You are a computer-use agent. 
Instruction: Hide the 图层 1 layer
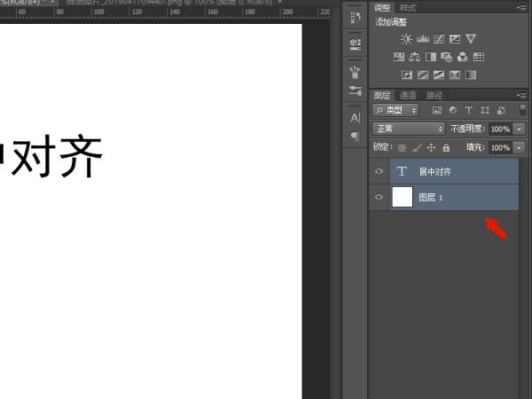pyautogui.click(x=379, y=197)
